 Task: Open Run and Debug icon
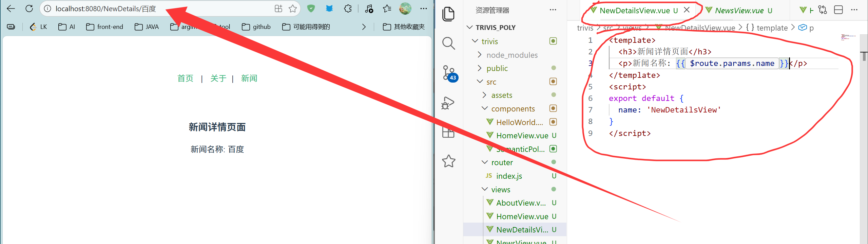448,103
